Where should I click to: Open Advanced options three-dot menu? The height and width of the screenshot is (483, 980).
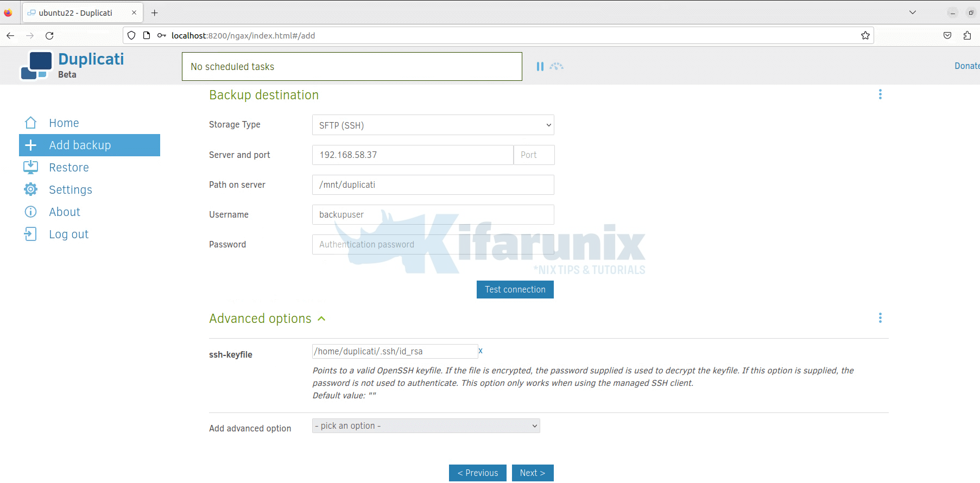(880, 318)
